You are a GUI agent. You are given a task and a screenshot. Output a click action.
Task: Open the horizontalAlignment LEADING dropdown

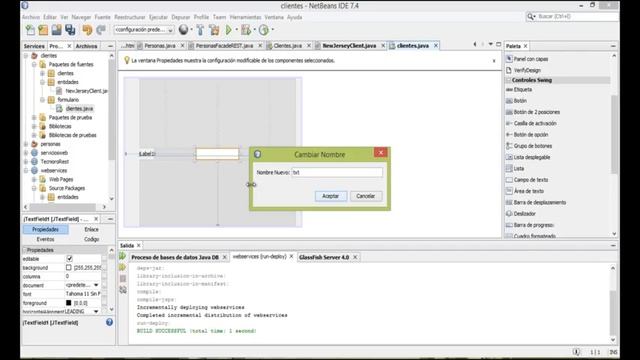(96, 311)
